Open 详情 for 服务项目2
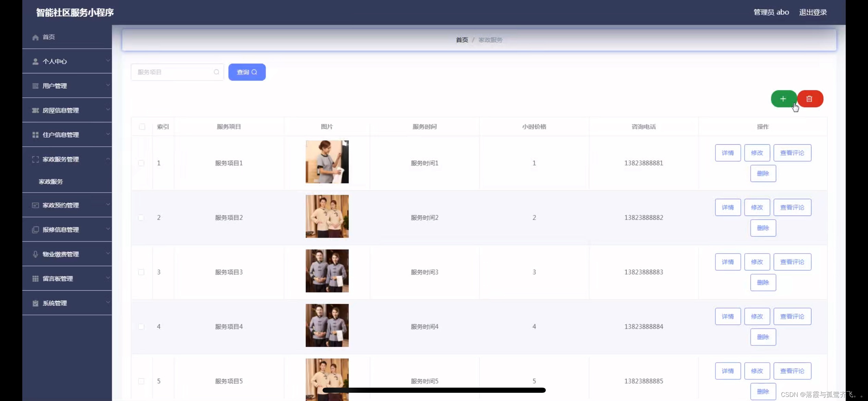Image resolution: width=868 pixels, height=401 pixels. pos(728,207)
